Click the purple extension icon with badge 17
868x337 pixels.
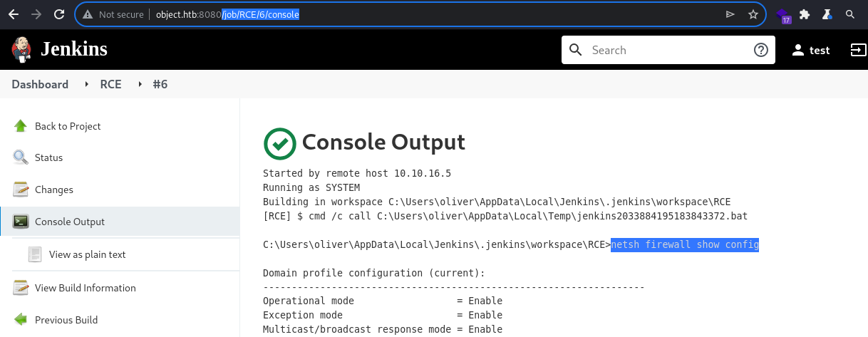pyautogui.click(x=783, y=16)
